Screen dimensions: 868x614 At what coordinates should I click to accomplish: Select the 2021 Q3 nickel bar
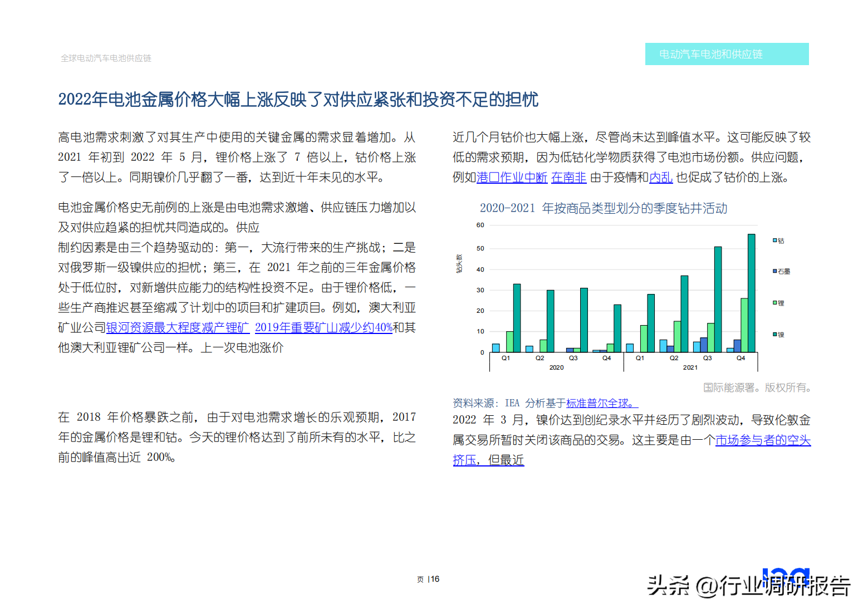[718, 299]
